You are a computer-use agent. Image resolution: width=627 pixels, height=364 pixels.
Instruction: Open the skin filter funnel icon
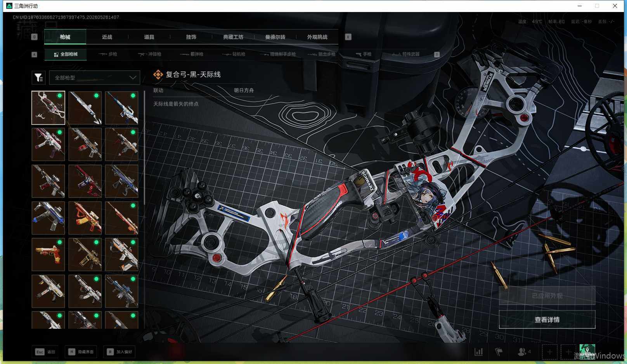point(39,78)
